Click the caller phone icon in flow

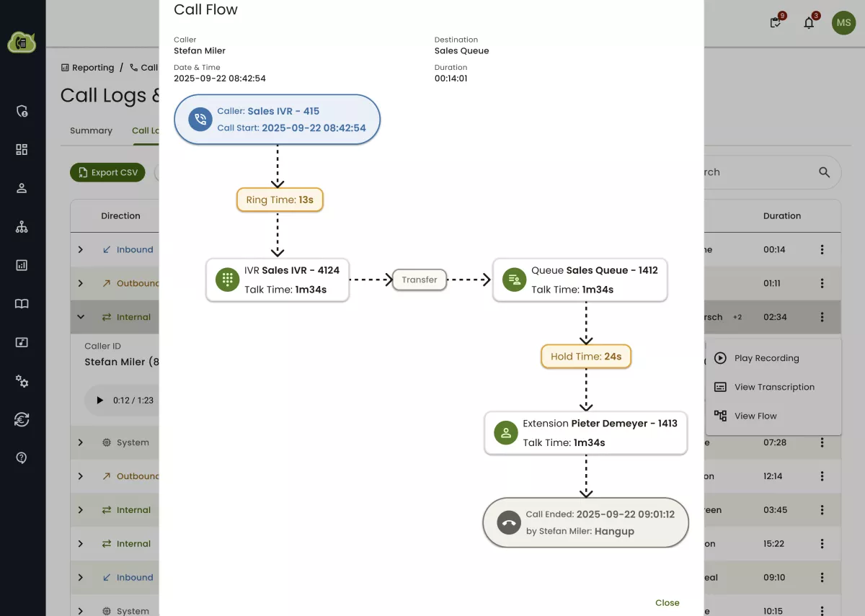coord(200,120)
